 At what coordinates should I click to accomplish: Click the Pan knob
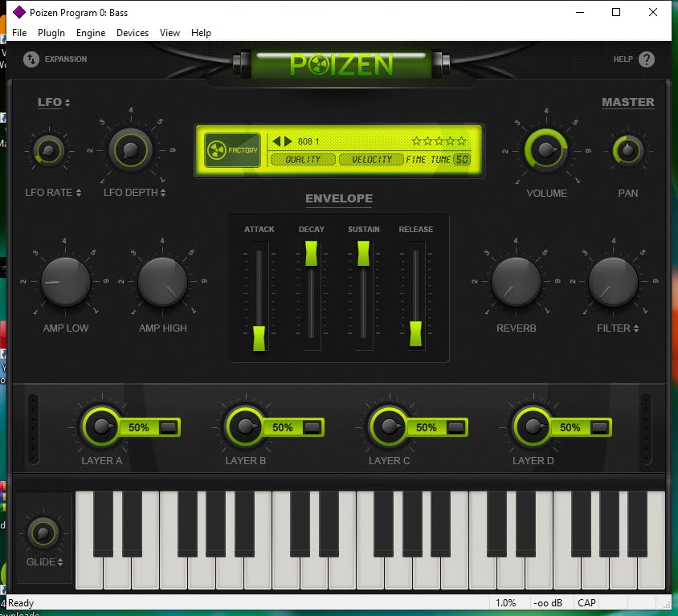tap(627, 150)
